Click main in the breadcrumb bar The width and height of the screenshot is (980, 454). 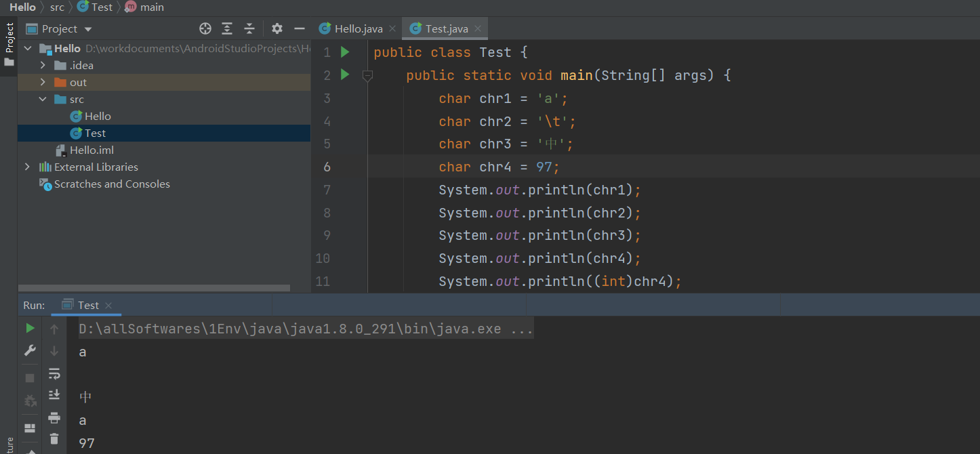(x=144, y=7)
